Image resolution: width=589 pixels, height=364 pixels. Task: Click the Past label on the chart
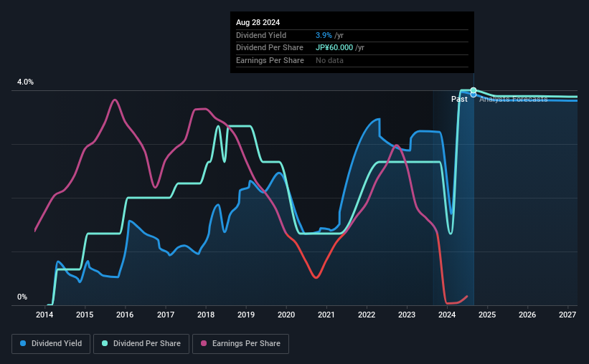(x=459, y=99)
